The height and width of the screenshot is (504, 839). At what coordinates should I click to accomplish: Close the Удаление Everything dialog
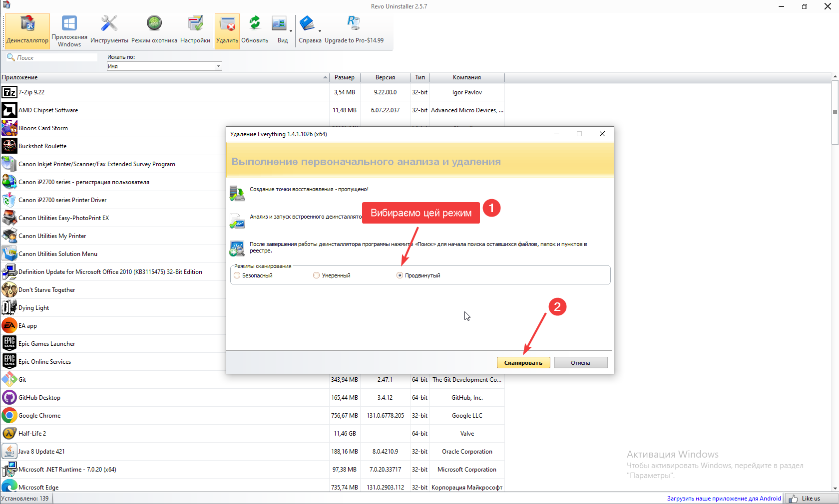(x=602, y=134)
